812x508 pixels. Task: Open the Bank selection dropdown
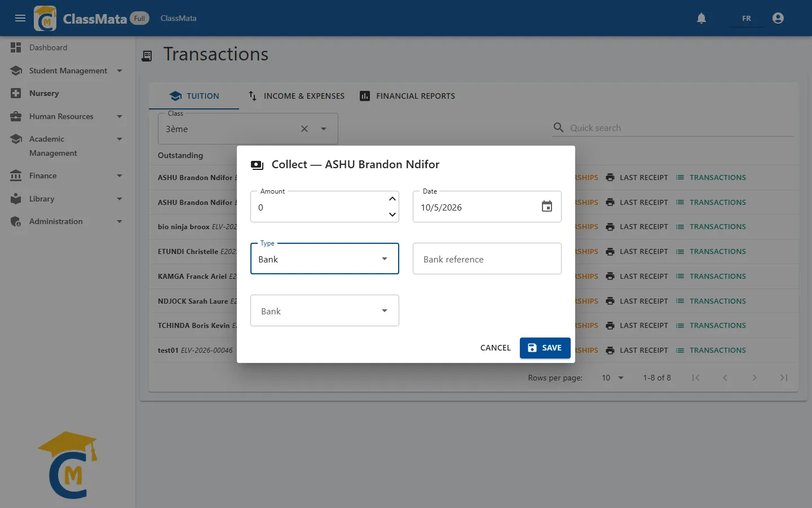pos(325,311)
